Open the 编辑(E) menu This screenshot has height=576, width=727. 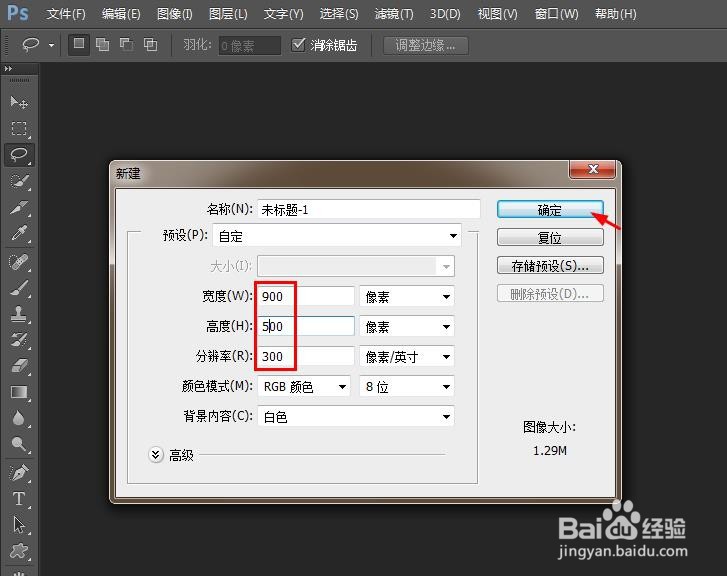click(x=121, y=14)
